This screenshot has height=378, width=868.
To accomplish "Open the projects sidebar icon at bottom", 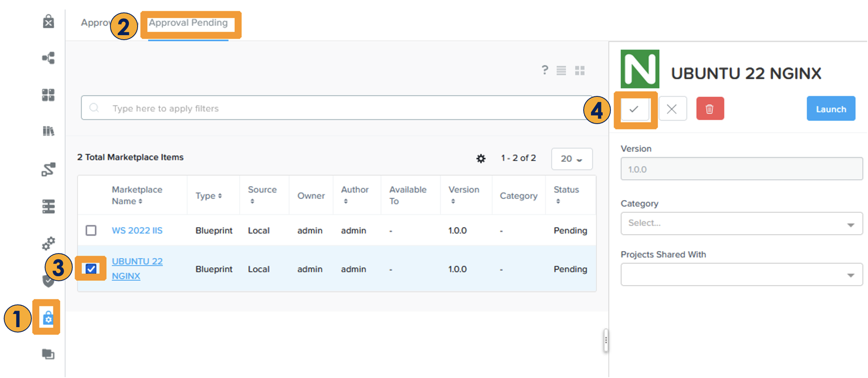I will (x=48, y=354).
